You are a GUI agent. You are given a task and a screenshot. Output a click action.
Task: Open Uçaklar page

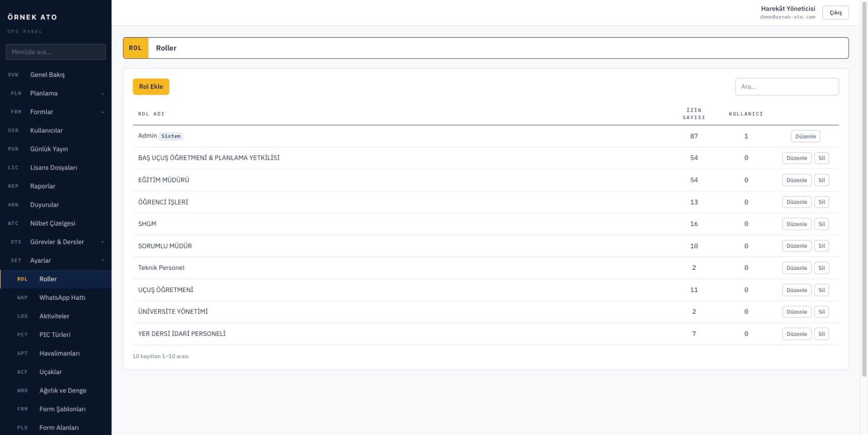(x=55, y=372)
